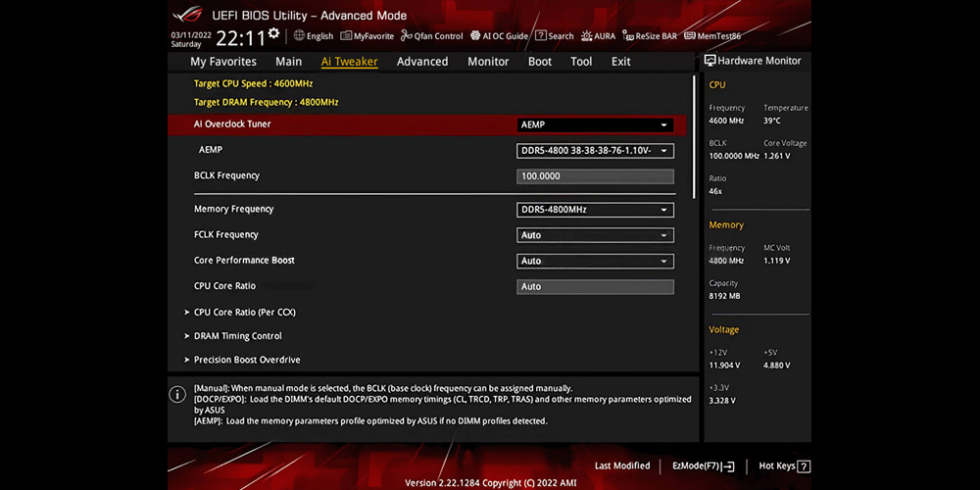
Task: Click the BCLK 100.0000 MHz monitor value
Action: (x=734, y=156)
